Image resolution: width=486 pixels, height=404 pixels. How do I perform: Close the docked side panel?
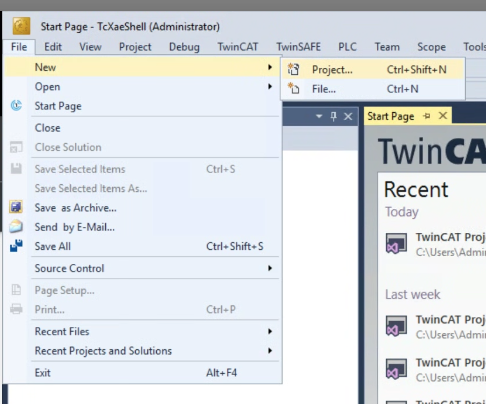(348, 116)
